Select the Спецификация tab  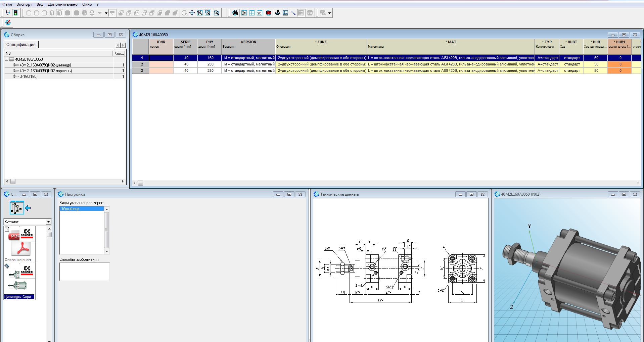click(x=21, y=45)
